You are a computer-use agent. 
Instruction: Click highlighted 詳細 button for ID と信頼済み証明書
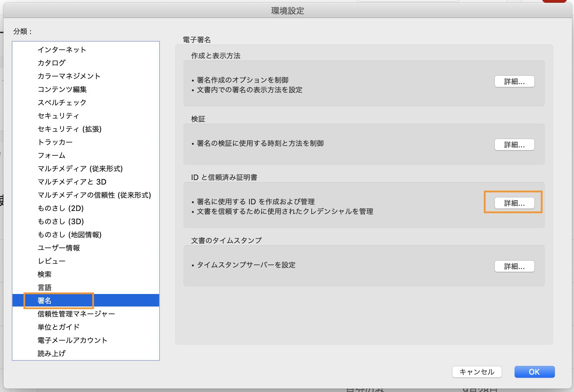tap(515, 203)
